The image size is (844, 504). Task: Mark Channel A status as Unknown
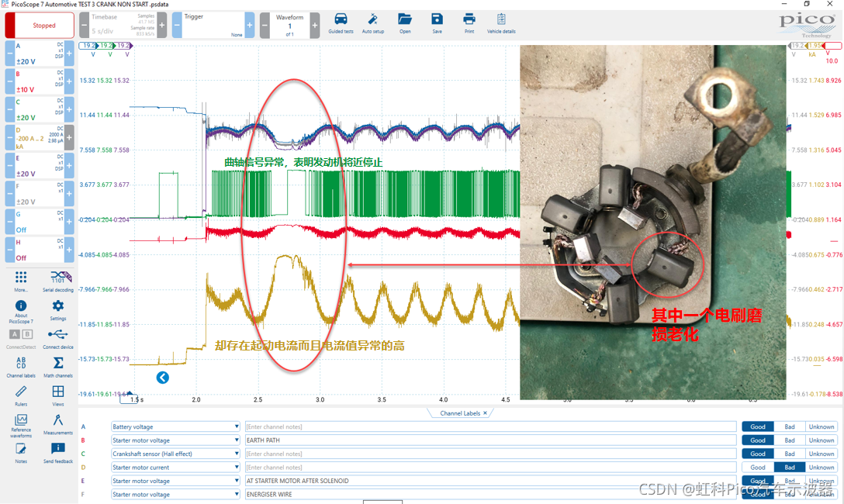pos(822,426)
